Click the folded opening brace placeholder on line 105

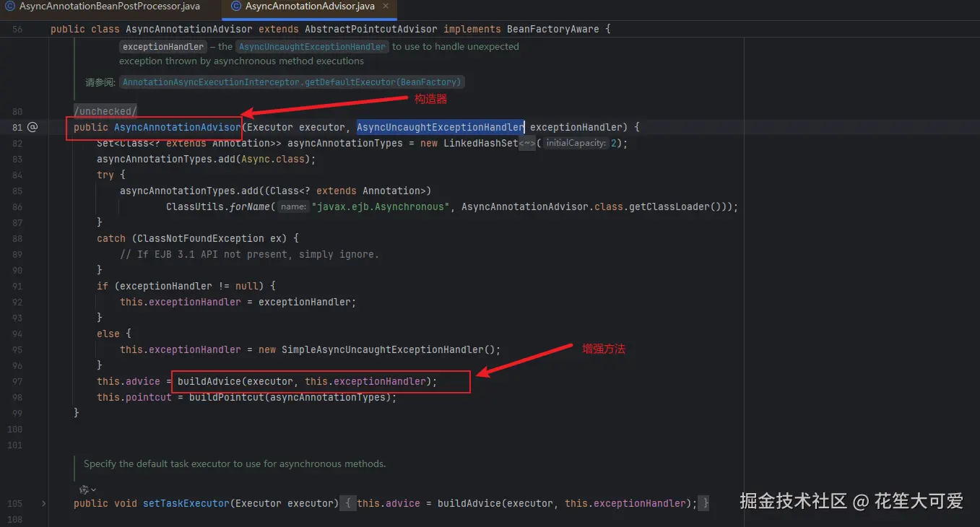point(348,503)
